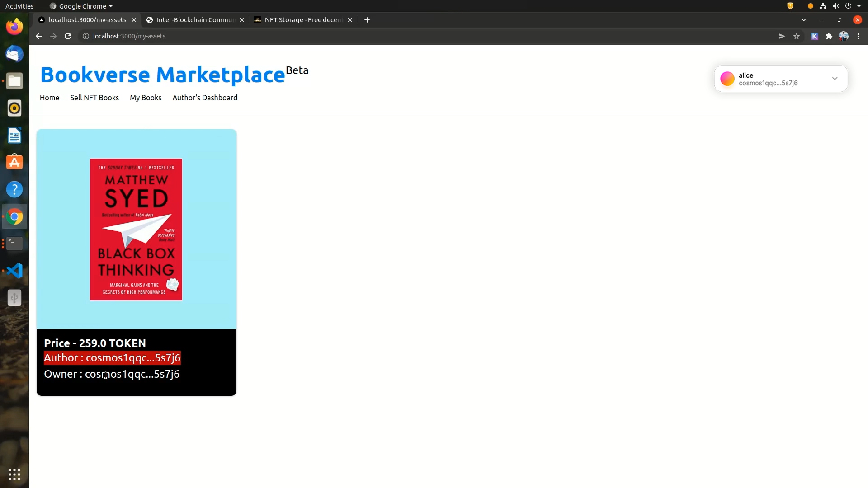Bookmark this page with star icon
The height and width of the screenshot is (488, 868).
(797, 36)
